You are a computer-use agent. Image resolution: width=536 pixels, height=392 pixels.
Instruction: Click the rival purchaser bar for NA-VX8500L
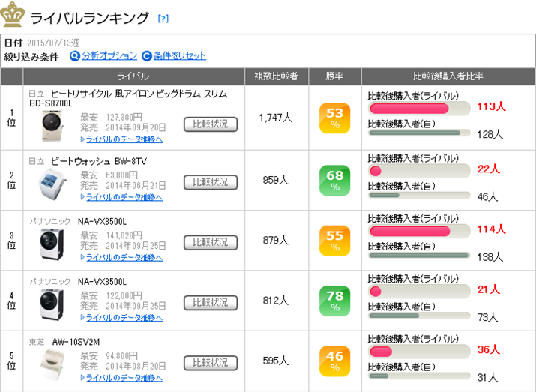(x=419, y=230)
